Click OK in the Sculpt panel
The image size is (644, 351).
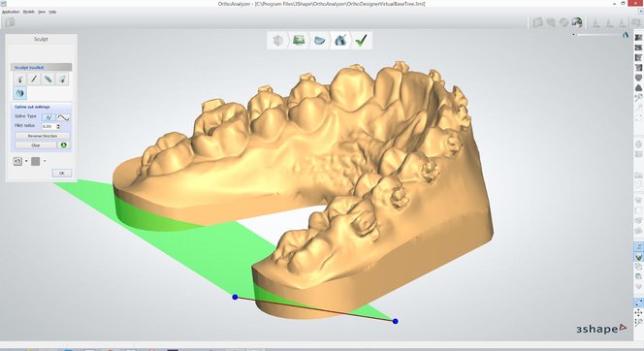click(62, 173)
